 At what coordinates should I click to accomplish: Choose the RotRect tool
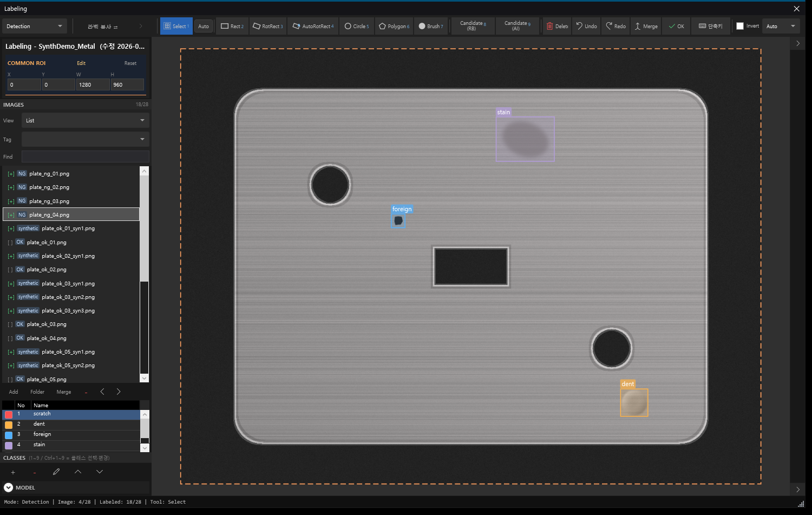coord(268,26)
